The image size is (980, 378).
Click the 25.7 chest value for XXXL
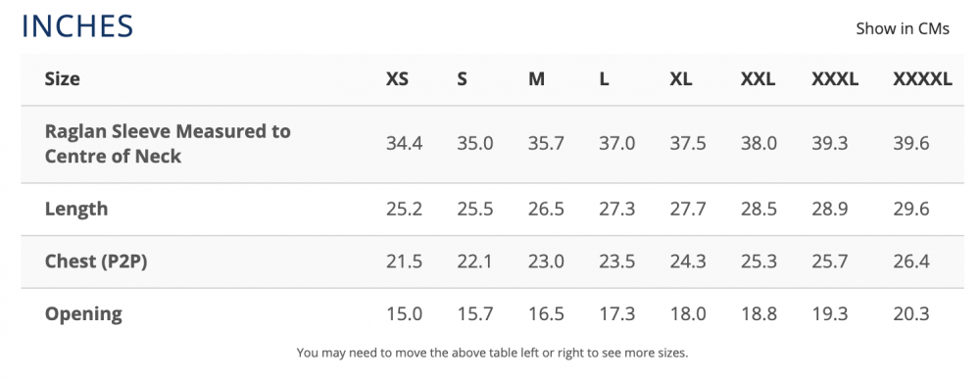(830, 261)
